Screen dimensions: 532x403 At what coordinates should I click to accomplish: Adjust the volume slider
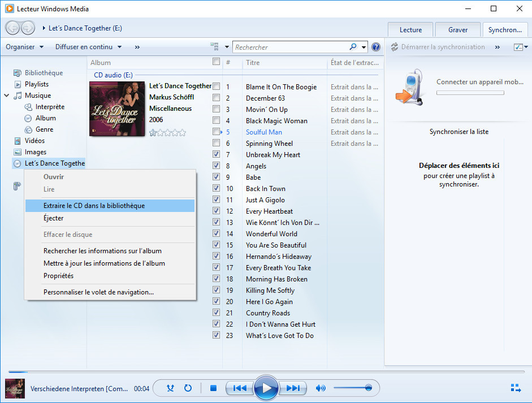(x=353, y=388)
